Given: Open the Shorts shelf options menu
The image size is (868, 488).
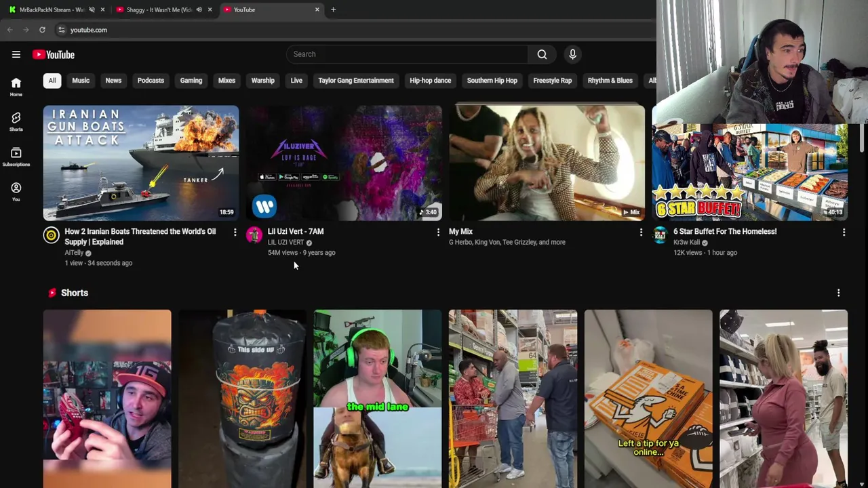Looking at the screenshot, I should coord(838,293).
